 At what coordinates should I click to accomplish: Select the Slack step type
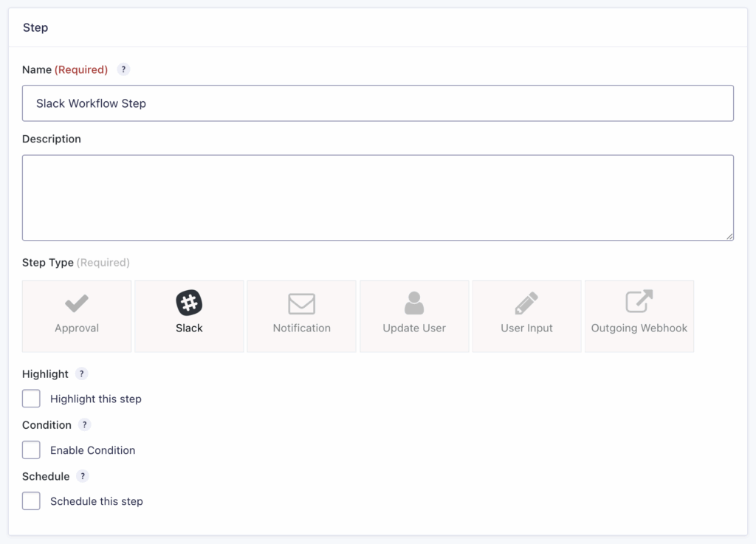(189, 316)
